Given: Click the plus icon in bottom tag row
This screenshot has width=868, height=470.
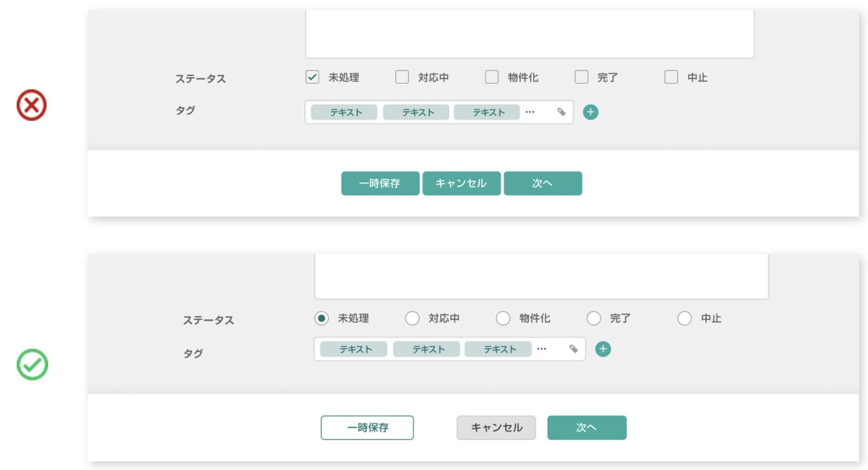Looking at the screenshot, I should (x=603, y=349).
